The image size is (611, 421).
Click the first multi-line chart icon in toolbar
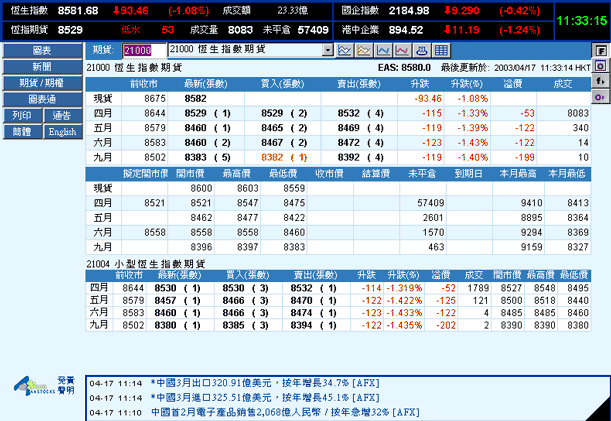(344, 50)
